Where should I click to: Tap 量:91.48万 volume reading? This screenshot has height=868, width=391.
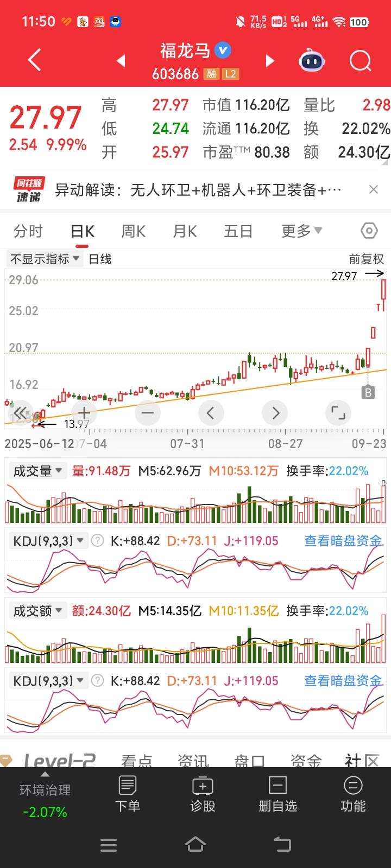[x=101, y=471]
